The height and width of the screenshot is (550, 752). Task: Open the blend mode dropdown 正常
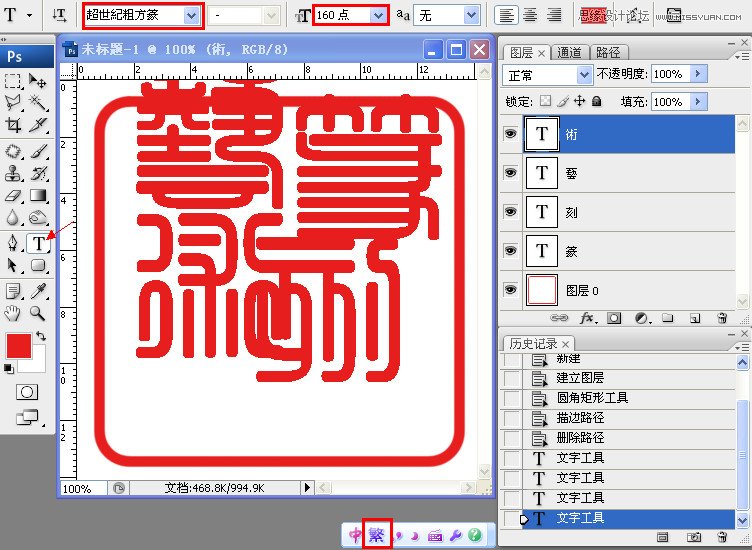[x=548, y=74]
